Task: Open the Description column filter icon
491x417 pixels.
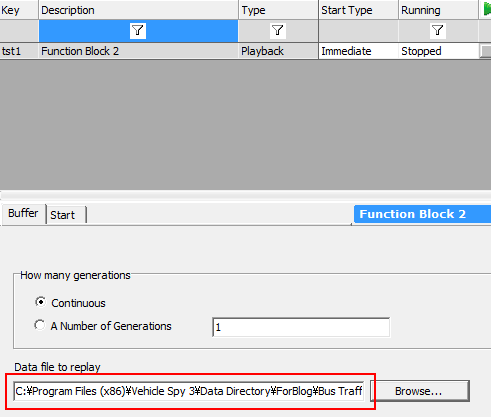Action: 138,31
